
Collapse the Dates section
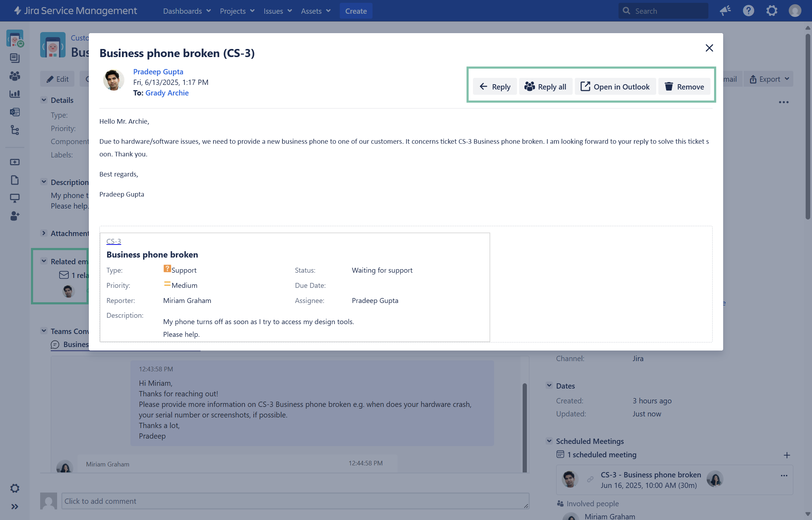pyautogui.click(x=549, y=386)
